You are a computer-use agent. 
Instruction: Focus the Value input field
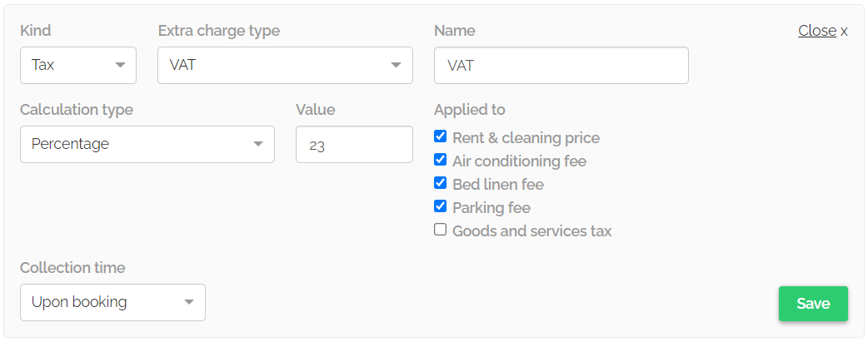click(354, 145)
